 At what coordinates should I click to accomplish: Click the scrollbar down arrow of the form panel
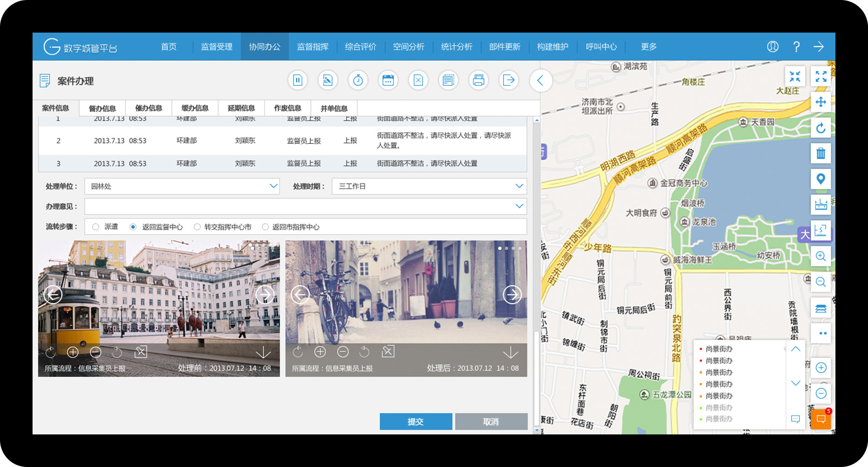(537, 430)
